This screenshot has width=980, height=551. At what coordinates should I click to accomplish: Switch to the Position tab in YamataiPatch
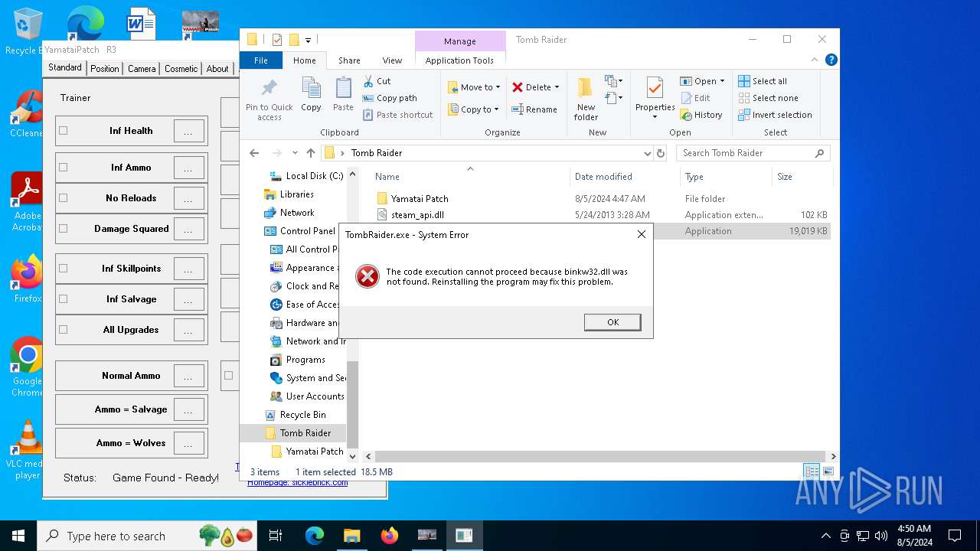pyautogui.click(x=105, y=69)
